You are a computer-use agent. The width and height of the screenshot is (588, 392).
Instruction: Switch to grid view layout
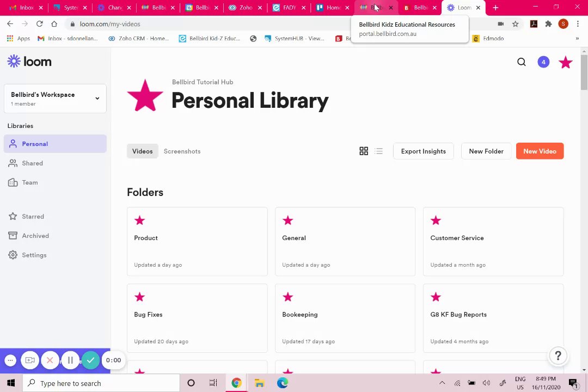coord(363,151)
